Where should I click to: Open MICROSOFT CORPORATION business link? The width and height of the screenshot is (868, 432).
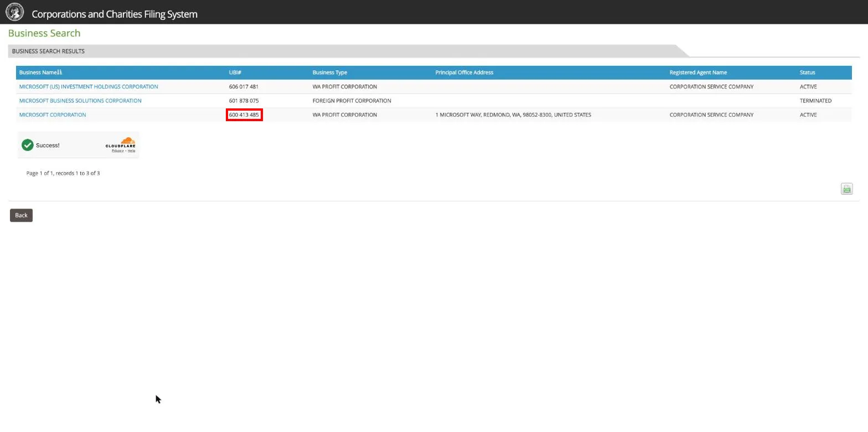tap(53, 115)
